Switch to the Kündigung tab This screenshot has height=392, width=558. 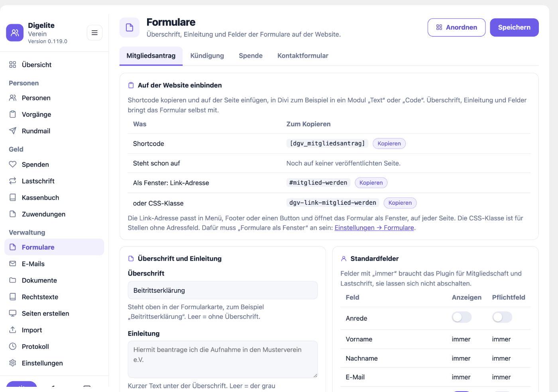point(207,56)
